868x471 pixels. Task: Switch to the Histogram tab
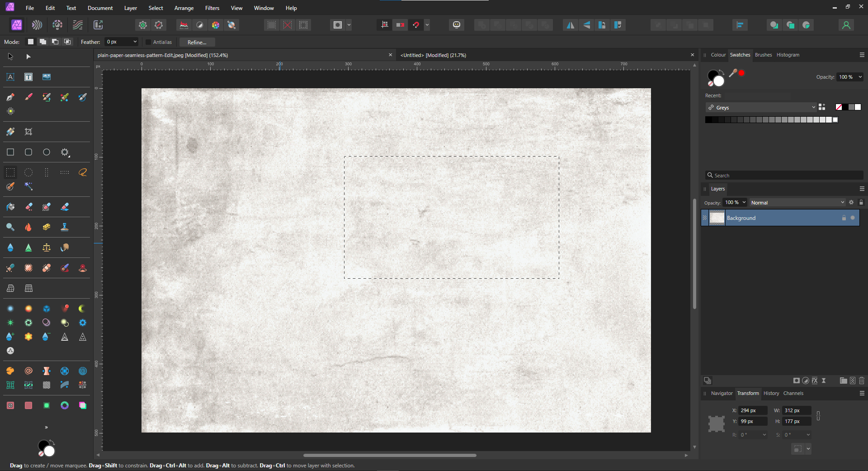(788, 55)
